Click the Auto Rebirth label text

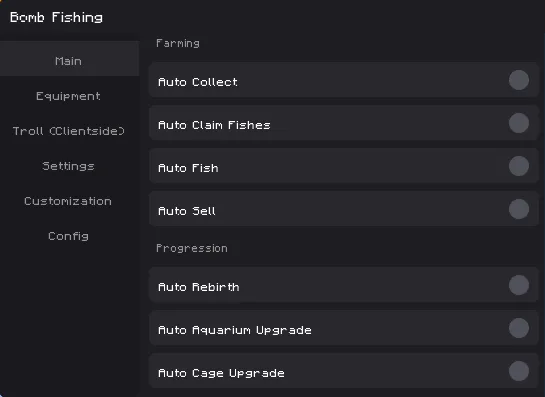[x=198, y=287]
